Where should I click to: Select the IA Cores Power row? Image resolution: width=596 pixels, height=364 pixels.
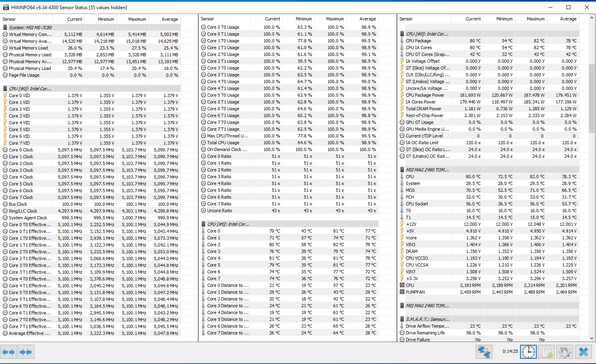[x=489, y=102]
